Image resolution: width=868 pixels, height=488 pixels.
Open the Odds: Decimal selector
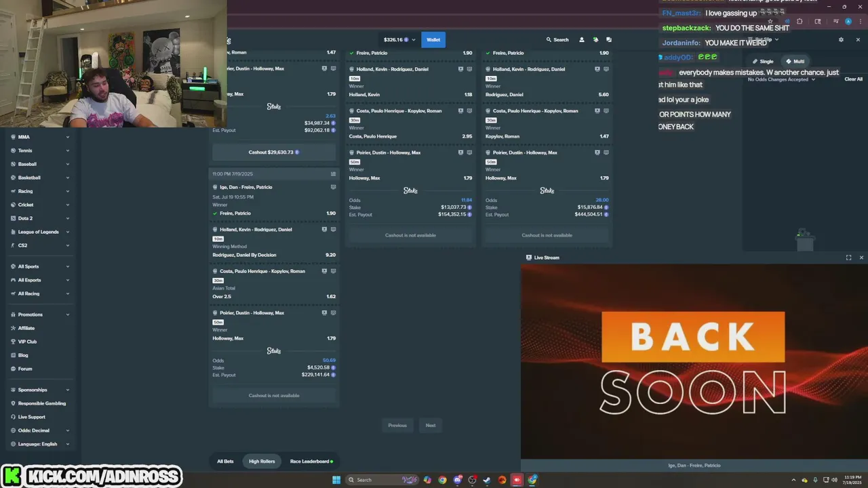coord(40,430)
